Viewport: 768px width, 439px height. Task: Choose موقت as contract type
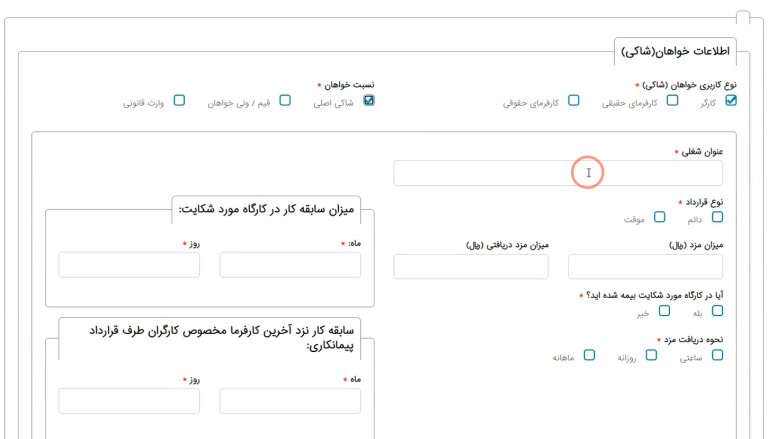pyautogui.click(x=659, y=217)
